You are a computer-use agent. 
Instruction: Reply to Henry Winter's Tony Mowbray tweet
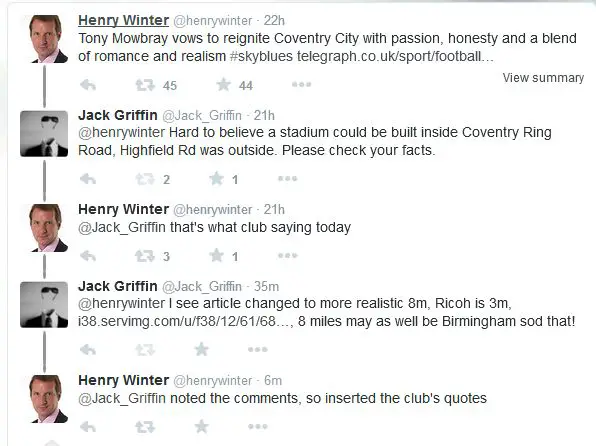88,85
